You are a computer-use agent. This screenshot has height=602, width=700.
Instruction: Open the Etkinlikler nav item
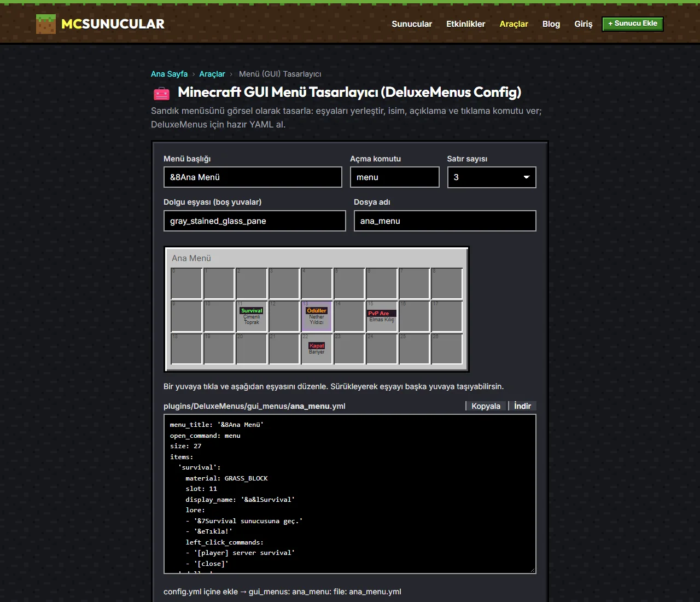pyautogui.click(x=465, y=24)
